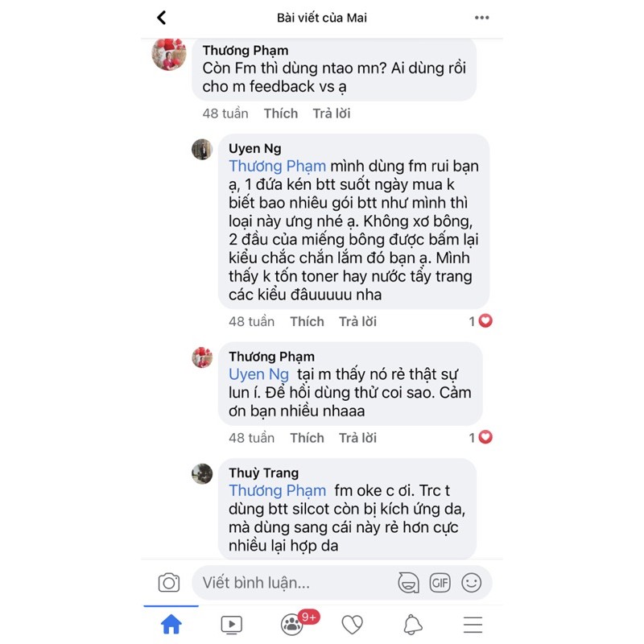The width and height of the screenshot is (644, 644).
Task: Tap the back arrow icon
Action: (162, 18)
